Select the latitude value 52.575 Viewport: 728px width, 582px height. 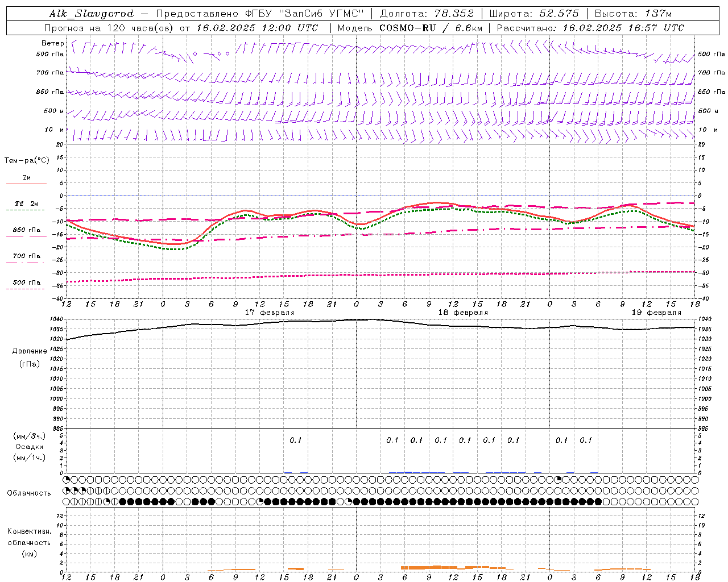click(559, 14)
